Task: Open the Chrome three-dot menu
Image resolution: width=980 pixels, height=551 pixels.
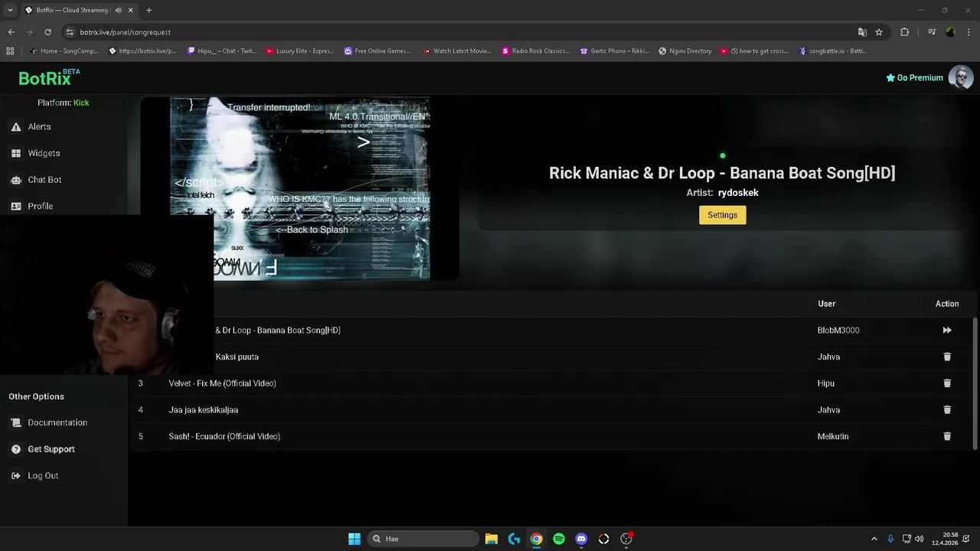Action: (969, 32)
